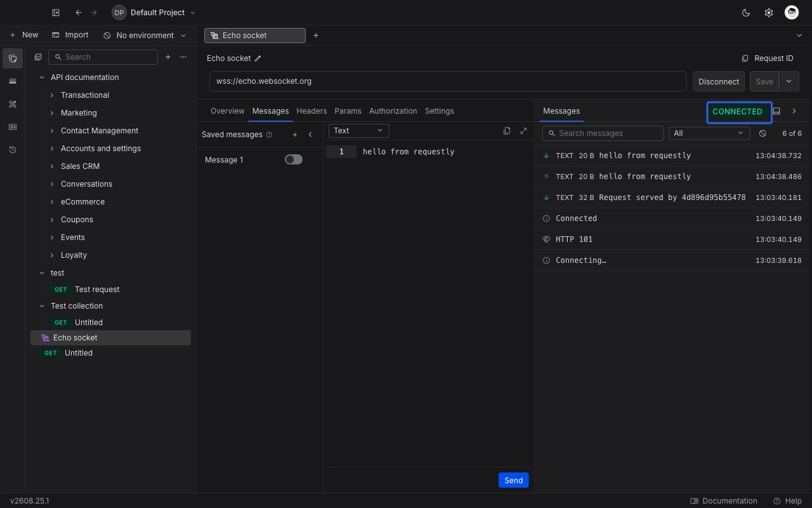Image resolution: width=812 pixels, height=508 pixels.
Task: Open the All message filter dropdown
Action: (x=709, y=133)
